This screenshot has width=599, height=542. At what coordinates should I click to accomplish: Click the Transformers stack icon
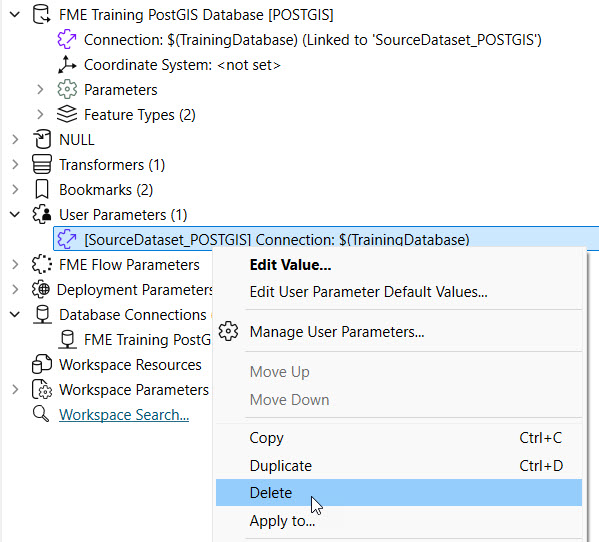point(42,164)
